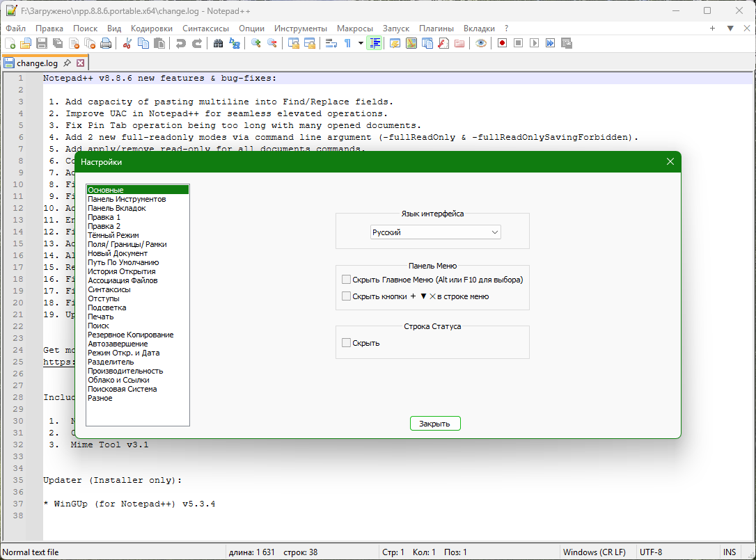Image resolution: width=756 pixels, height=560 pixels.
Task: Click the Закрыть button in settings
Action: pyautogui.click(x=435, y=424)
